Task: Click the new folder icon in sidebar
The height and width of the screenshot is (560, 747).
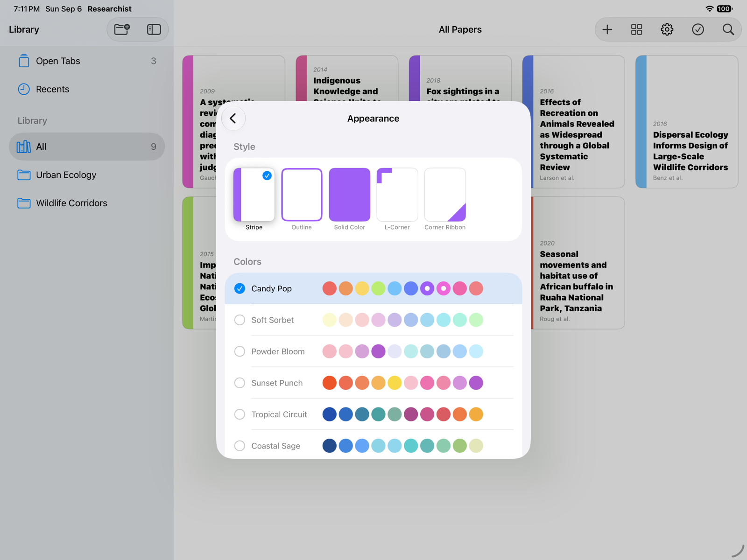Action: pos(122,29)
